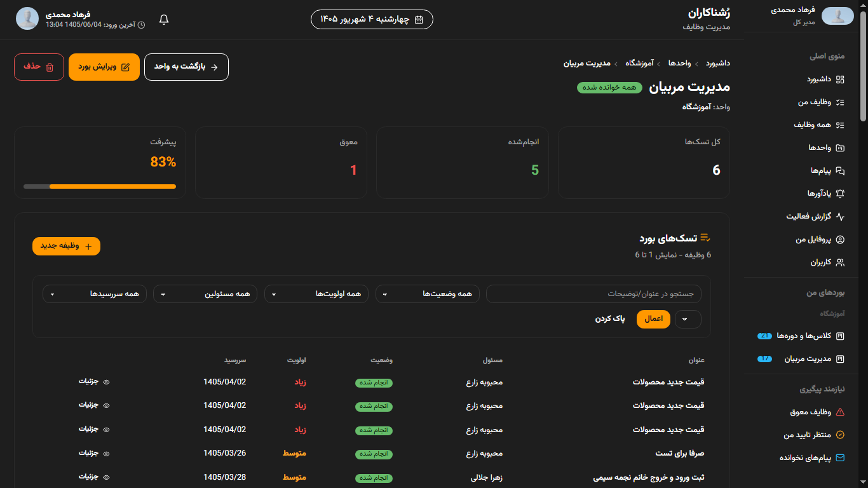Click the پیشرفت 83% progress bar

click(x=100, y=186)
